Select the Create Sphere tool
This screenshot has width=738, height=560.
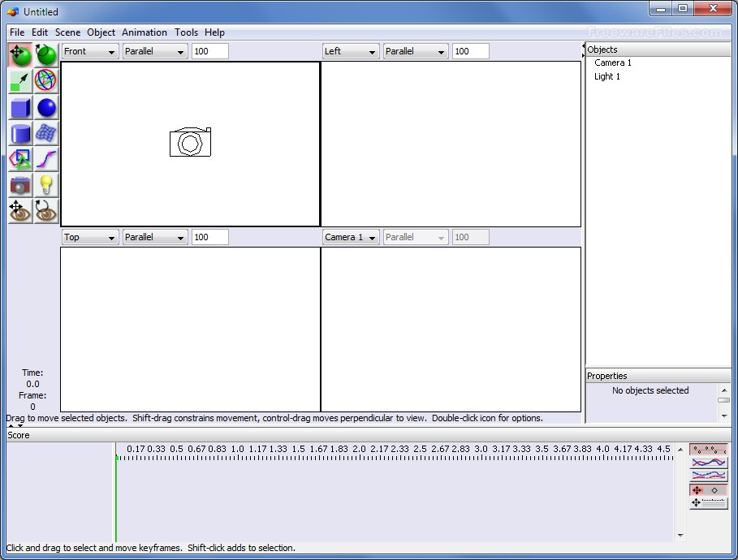(x=45, y=107)
